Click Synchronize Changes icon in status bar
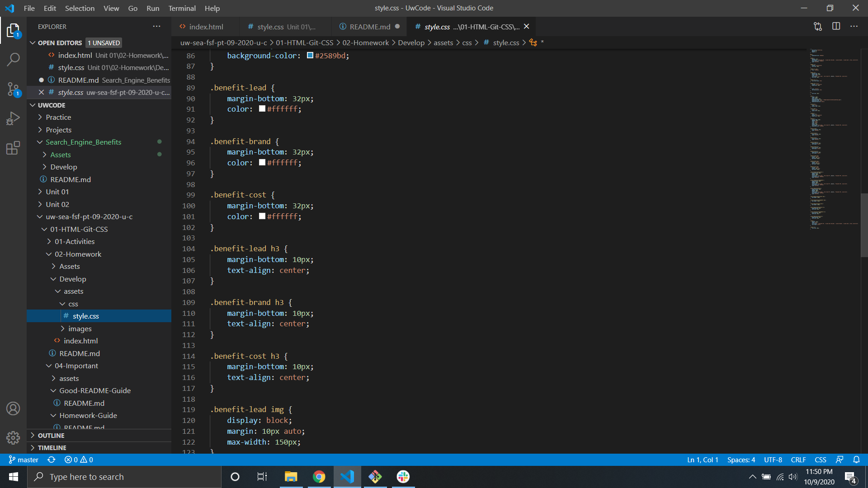 pyautogui.click(x=52, y=460)
